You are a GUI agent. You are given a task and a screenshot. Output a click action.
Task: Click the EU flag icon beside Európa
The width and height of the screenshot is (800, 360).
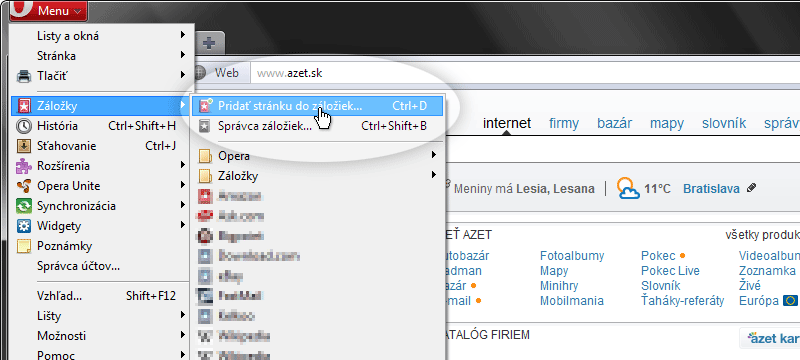790,301
